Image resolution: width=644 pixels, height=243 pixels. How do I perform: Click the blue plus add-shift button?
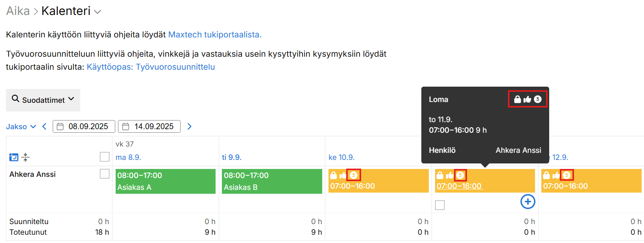click(x=528, y=202)
